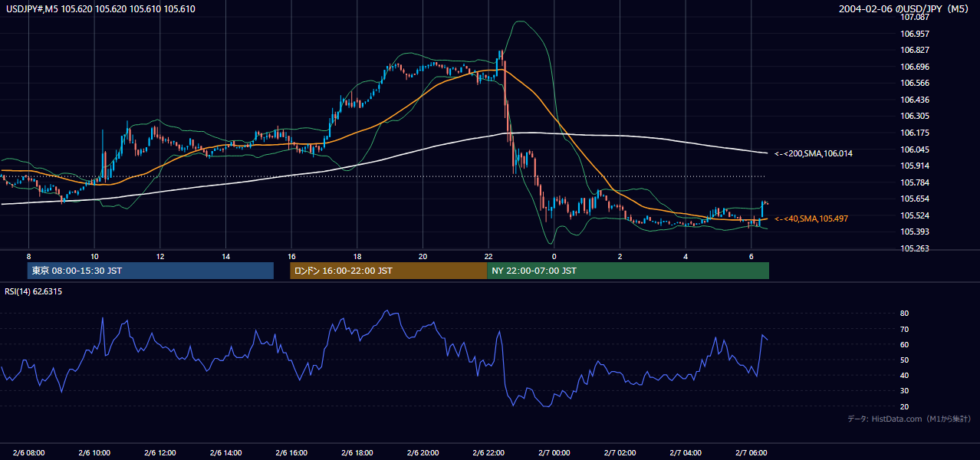
Task: Click hour label 16 under the price chart
Action: click(291, 256)
